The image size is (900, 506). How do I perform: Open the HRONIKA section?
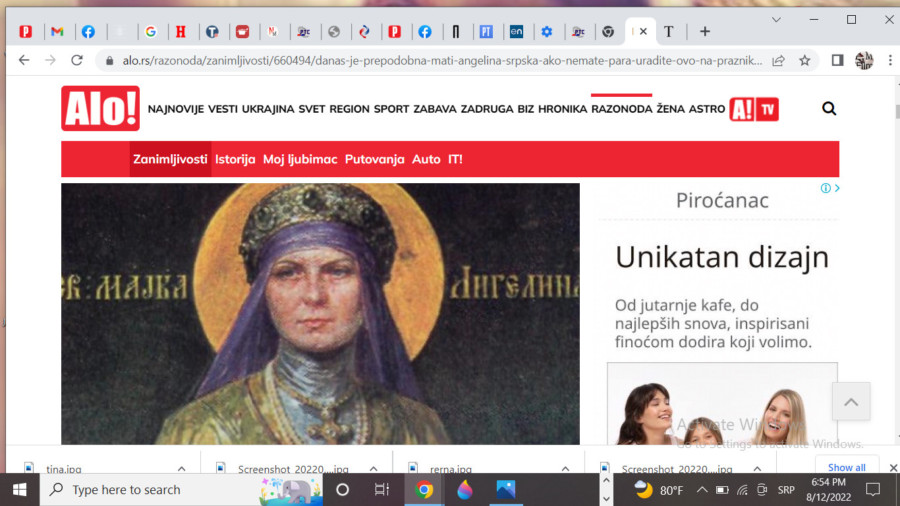(x=562, y=109)
